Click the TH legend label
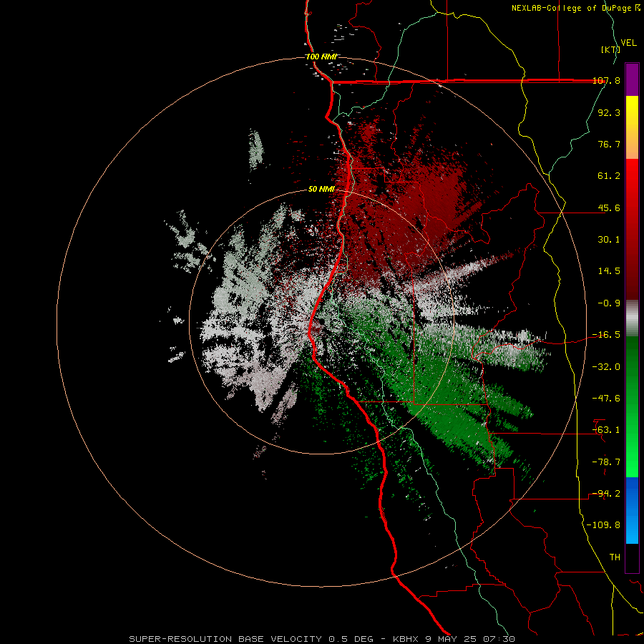644x644 pixels. (x=615, y=557)
